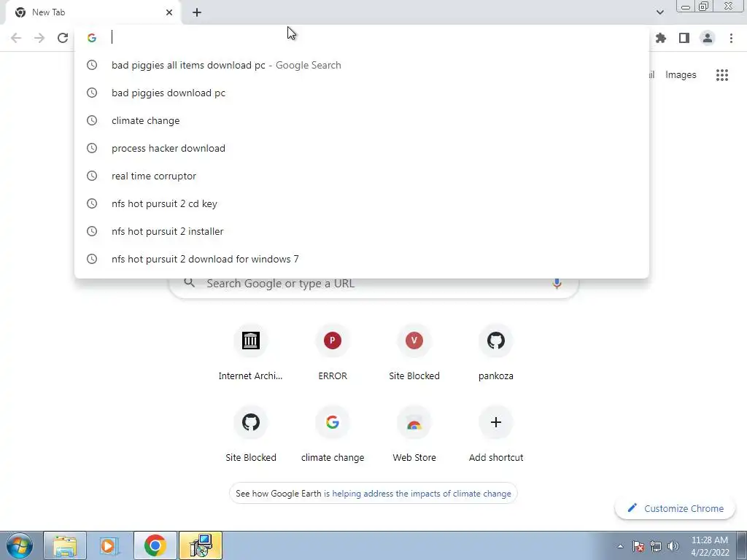Viewport: 747px width, 560px height.
Task: Choose suggestion bad piggies download pc
Action: pyautogui.click(x=362, y=93)
